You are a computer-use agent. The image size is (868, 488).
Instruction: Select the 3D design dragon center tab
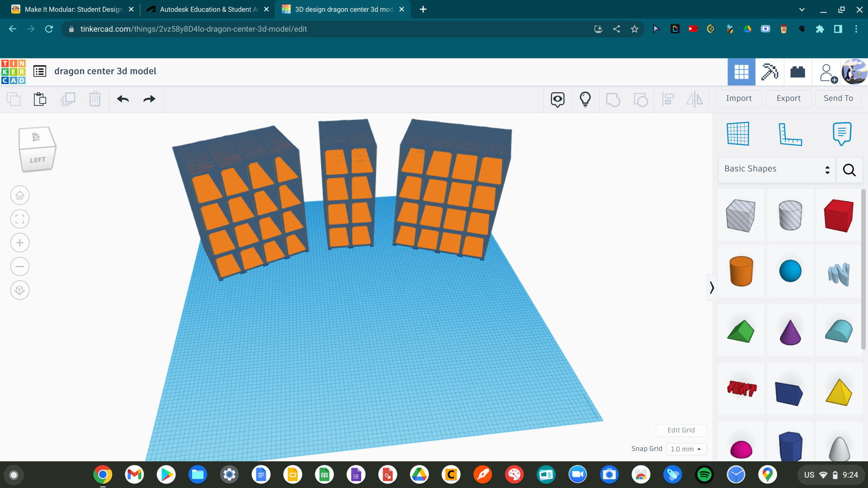(x=343, y=9)
